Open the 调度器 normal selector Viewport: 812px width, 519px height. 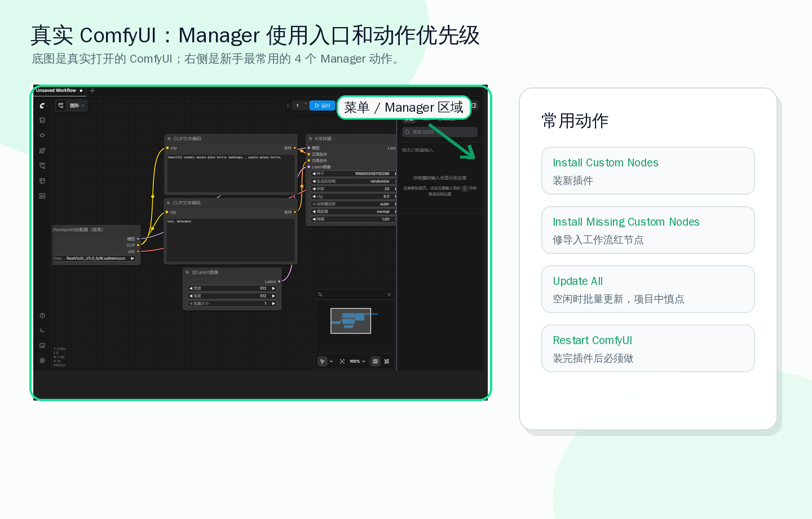tap(354, 212)
